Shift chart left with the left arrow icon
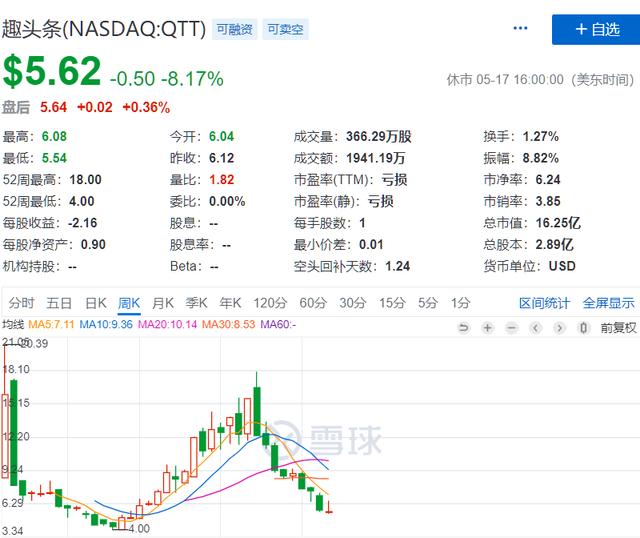The width and height of the screenshot is (640, 538). [536, 328]
